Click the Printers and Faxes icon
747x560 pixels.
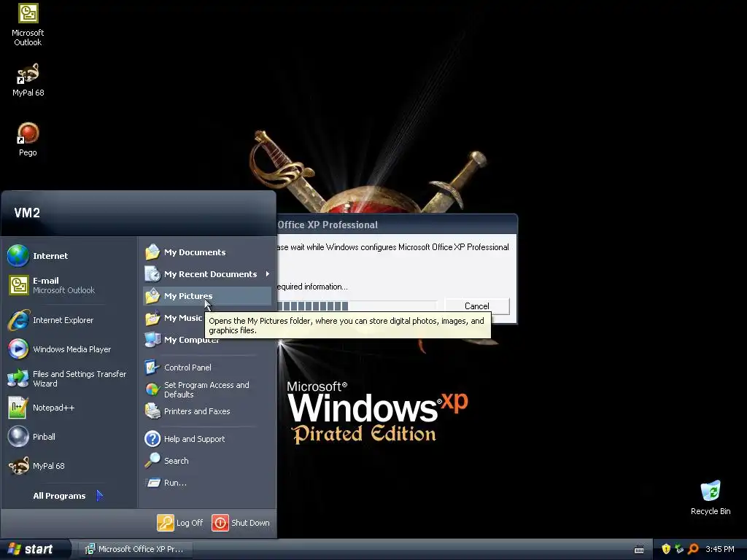[152, 411]
